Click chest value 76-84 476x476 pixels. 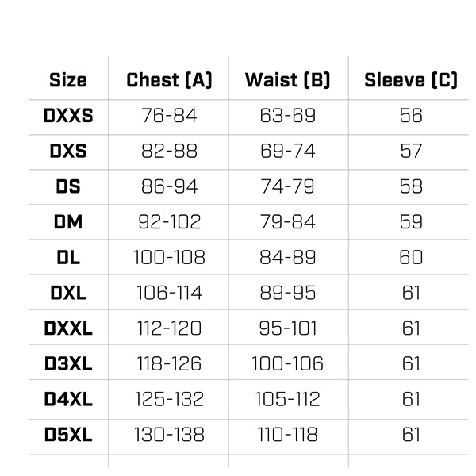pos(169,116)
